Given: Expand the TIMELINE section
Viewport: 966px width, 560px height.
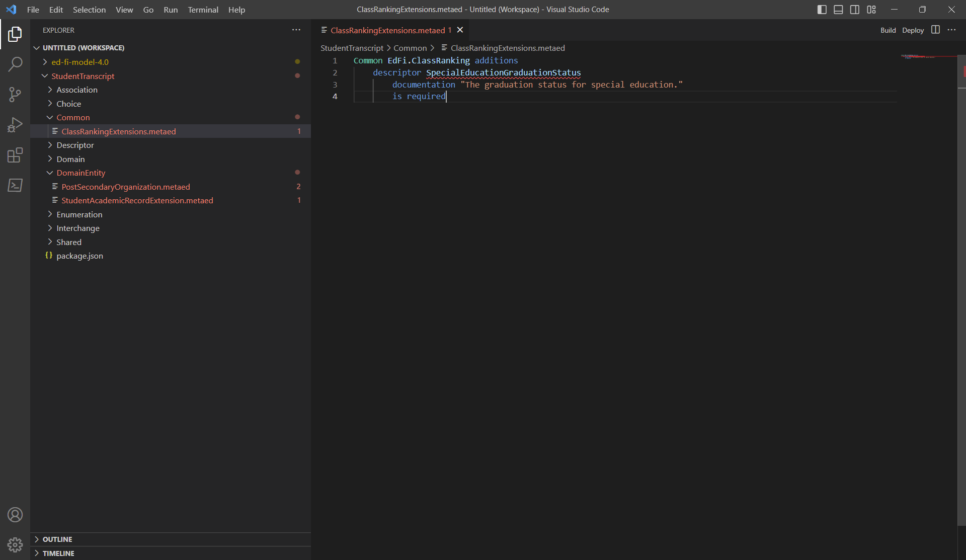Looking at the screenshot, I should pos(170,553).
